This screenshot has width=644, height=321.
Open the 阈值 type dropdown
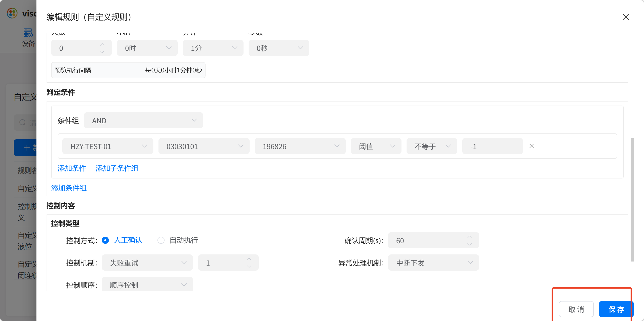pos(376,146)
